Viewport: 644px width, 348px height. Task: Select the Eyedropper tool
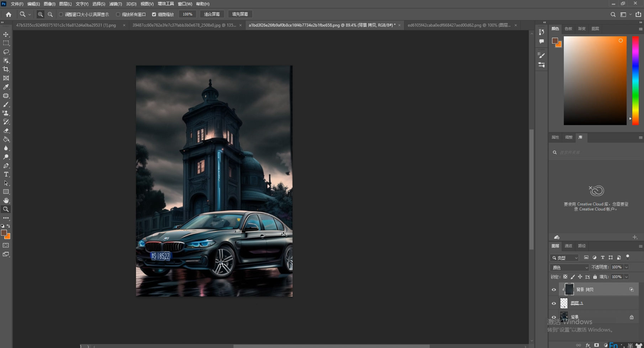tap(6, 87)
